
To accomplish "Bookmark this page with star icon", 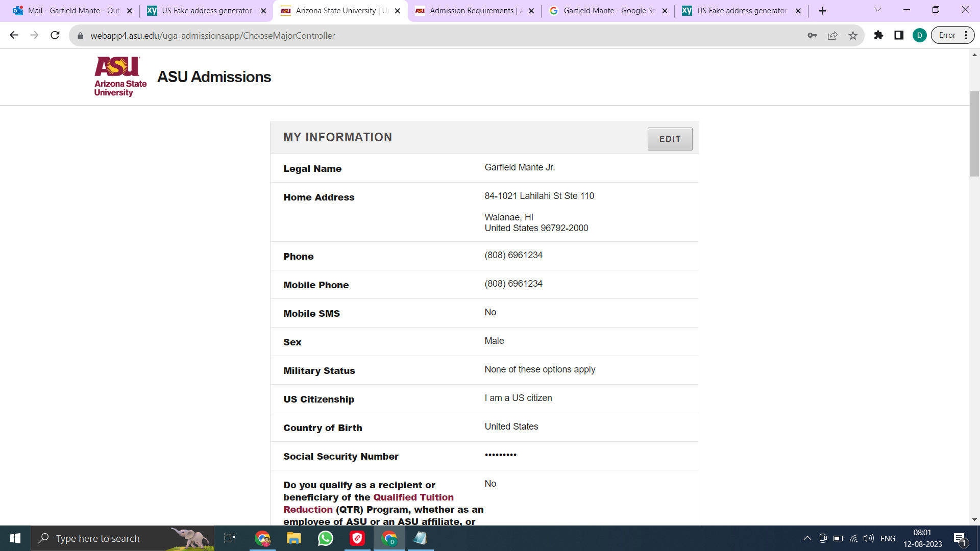I will (x=853, y=35).
